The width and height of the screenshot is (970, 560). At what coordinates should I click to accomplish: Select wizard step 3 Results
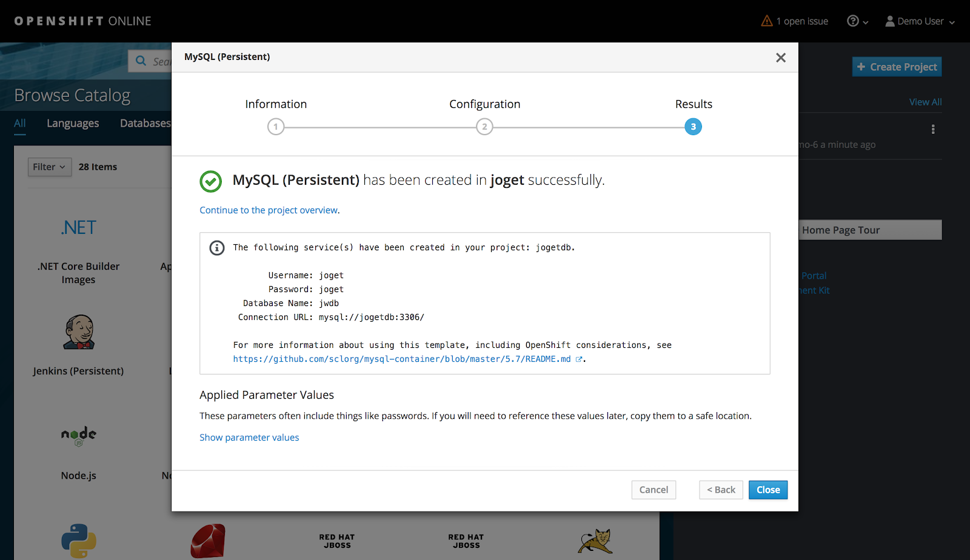693,127
